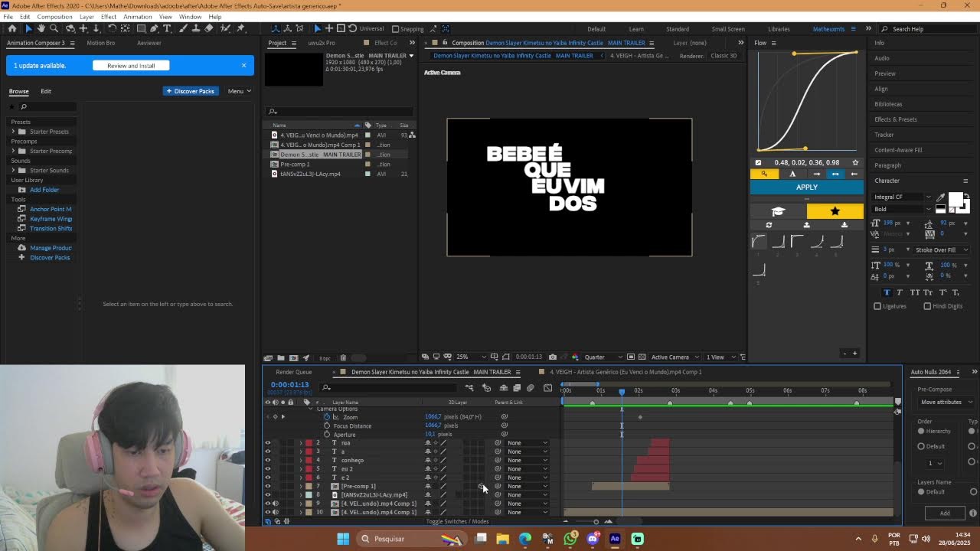
Task: Open the 25% magnification dropdown
Action: pos(472,357)
